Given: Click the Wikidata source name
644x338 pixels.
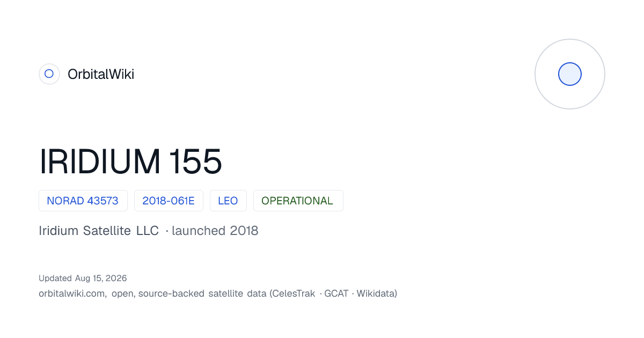Looking at the screenshot, I should (375, 293).
